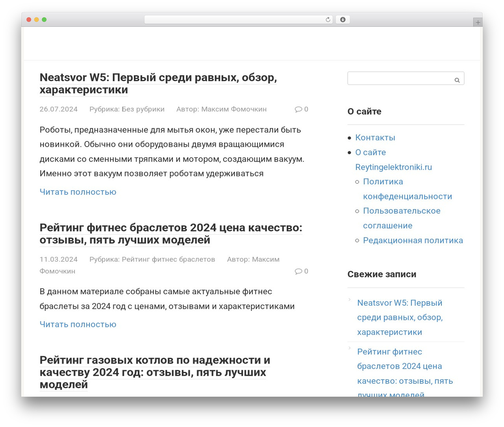The height and width of the screenshot is (427, 504).
Task: Click the 'О сайте' sidebar heading
Action: pyautogui.click(x=364, y=111)
